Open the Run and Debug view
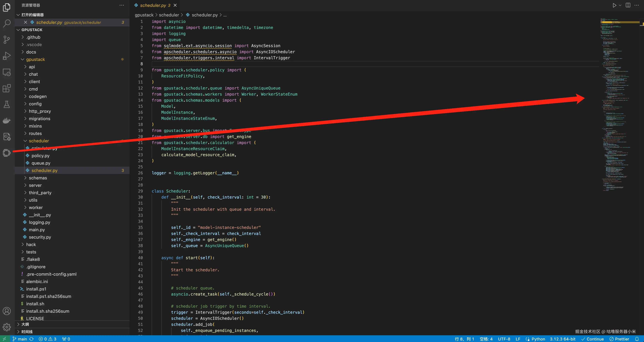This screenshot has height=342, width=644. point(7,56)
